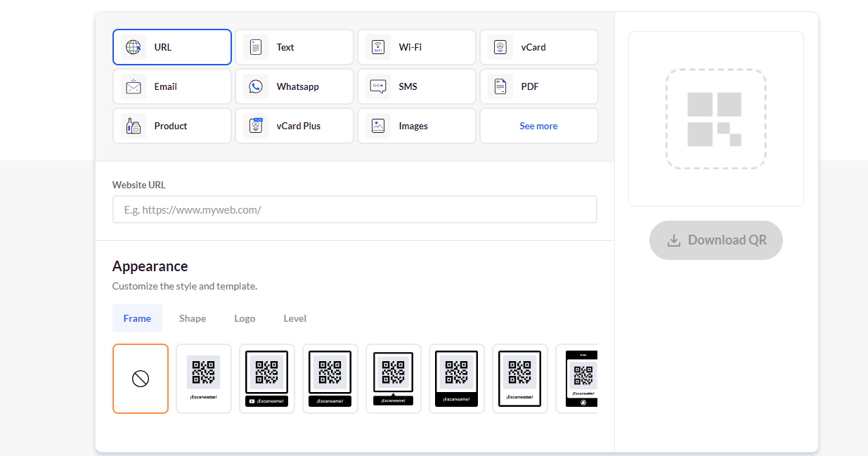The height and width of the screenshot is (456, 868).
Task: Click 'Customize the style and template.' text
Action: click(185, 286)
